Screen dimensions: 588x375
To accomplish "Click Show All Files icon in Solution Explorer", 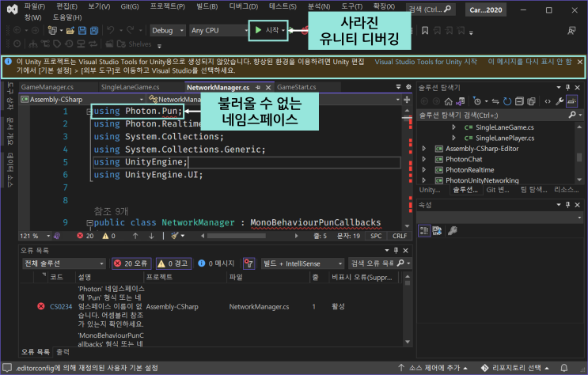I will pos(531,101).
